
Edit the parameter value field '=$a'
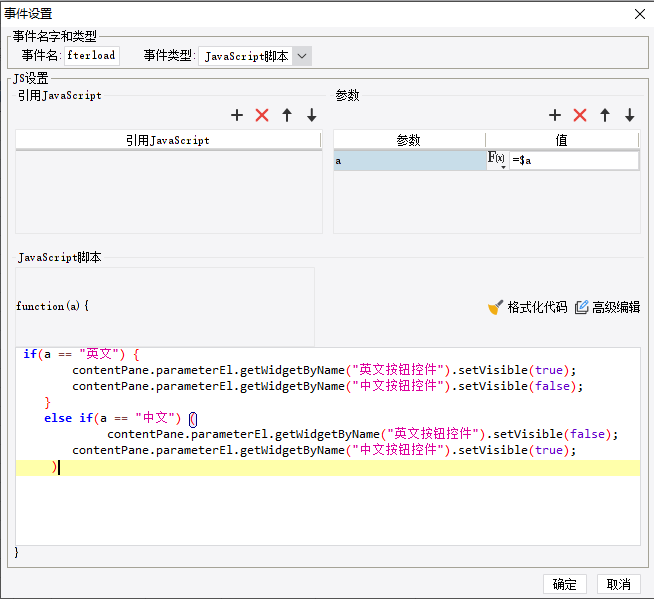point(573,160)
